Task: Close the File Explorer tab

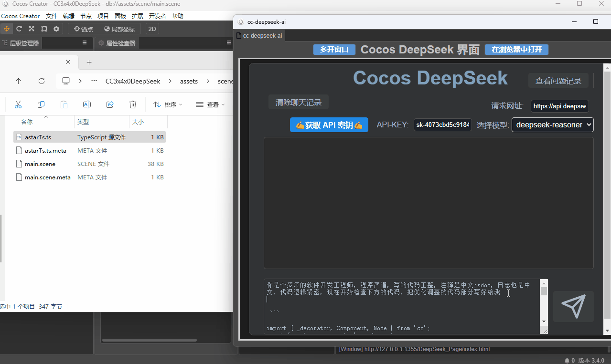Action: coord(68,62)
